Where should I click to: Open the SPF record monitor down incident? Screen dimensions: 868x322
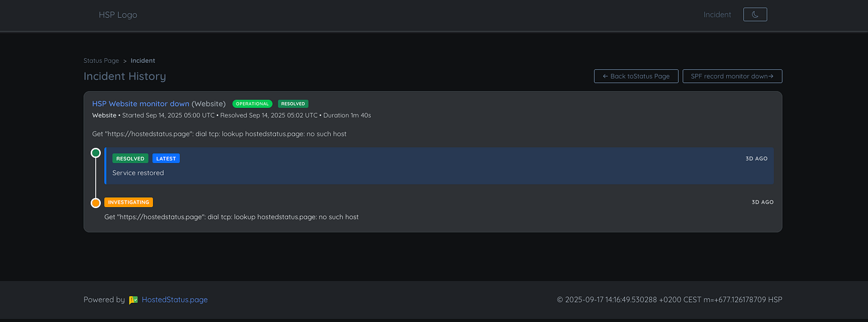[732, 76]
